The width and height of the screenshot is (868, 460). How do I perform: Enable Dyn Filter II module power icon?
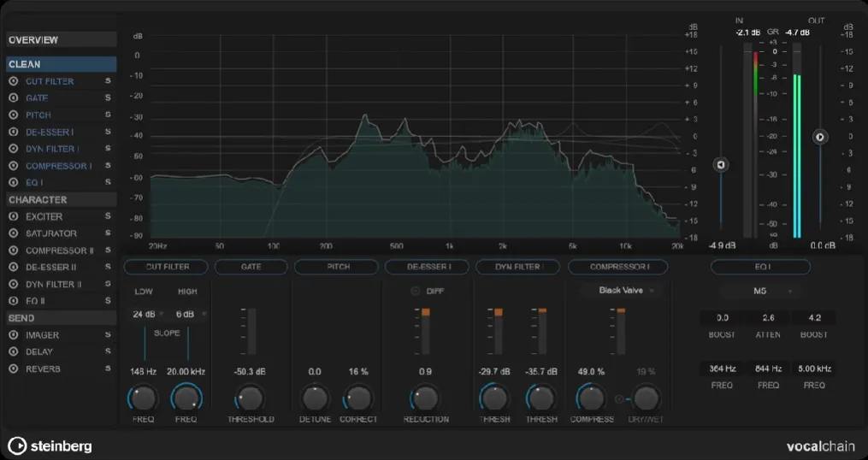pyautogui.click(x=14, y=284)
